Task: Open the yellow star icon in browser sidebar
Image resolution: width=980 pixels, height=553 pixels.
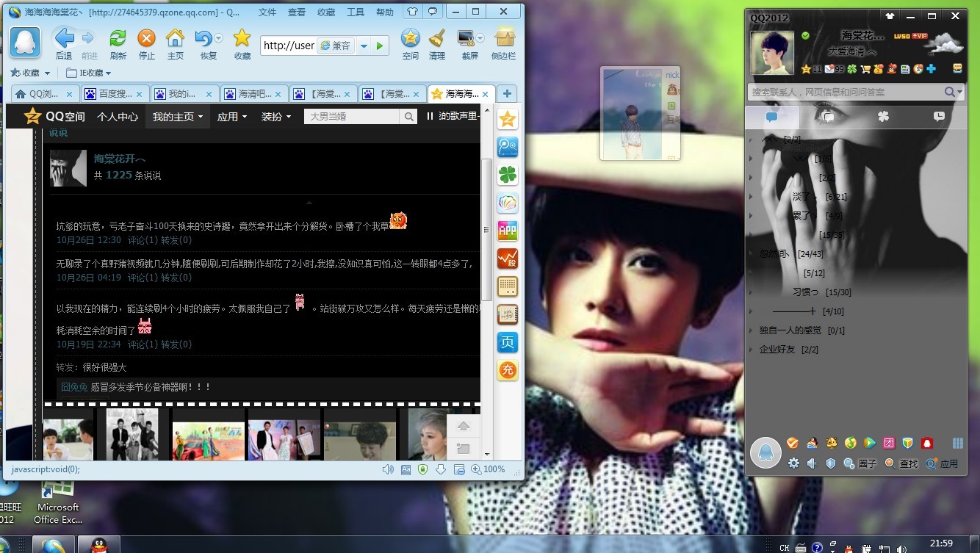Action: pos(508,119)
